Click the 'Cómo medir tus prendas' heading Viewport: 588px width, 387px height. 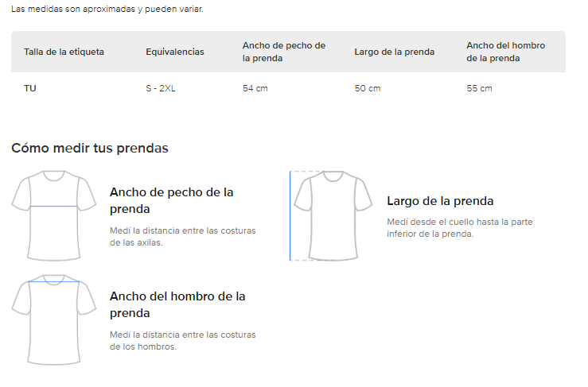pyautogui.click(x=90, y=148)
